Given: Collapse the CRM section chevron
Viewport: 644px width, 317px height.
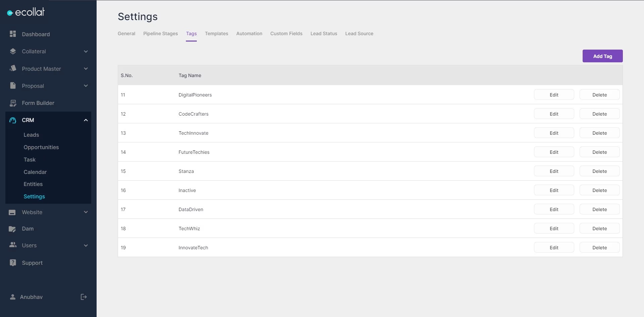Looking at the screenshot, I should point(86,120).
